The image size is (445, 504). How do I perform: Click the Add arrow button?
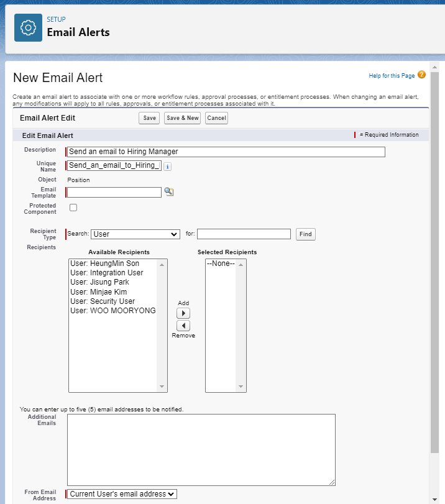[x=183, y=313]
